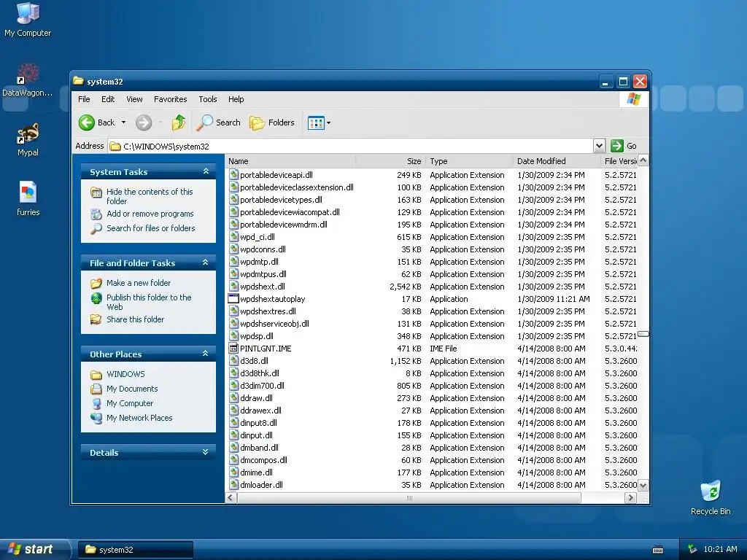The image size is (747, 560).
Task: Sort by the Name column header
Action: (290, 161)
